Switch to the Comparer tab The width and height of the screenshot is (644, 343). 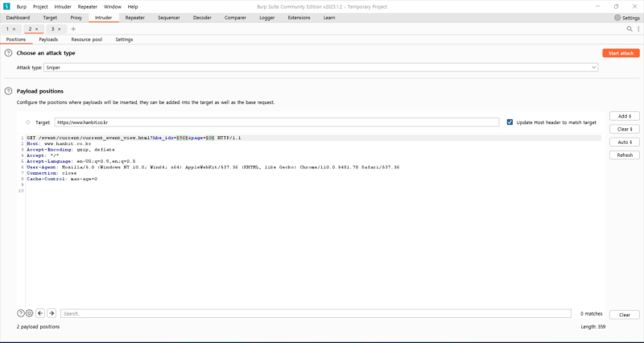coord(235,18)
